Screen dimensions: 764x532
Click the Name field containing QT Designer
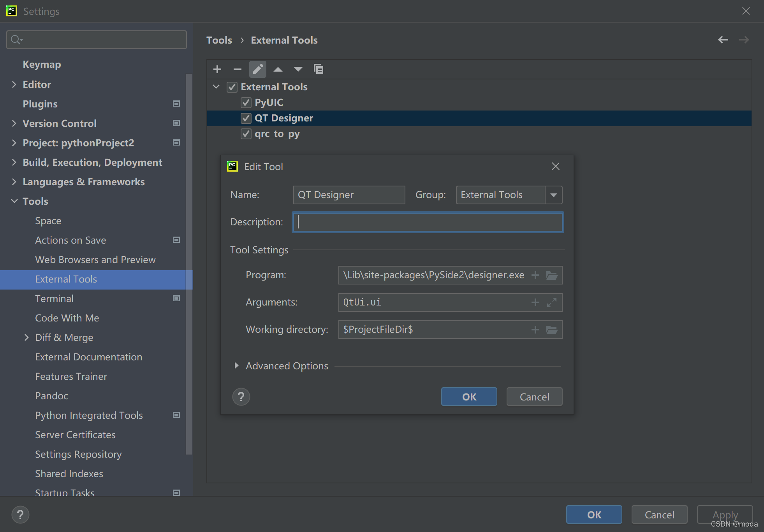click(349, 195)
